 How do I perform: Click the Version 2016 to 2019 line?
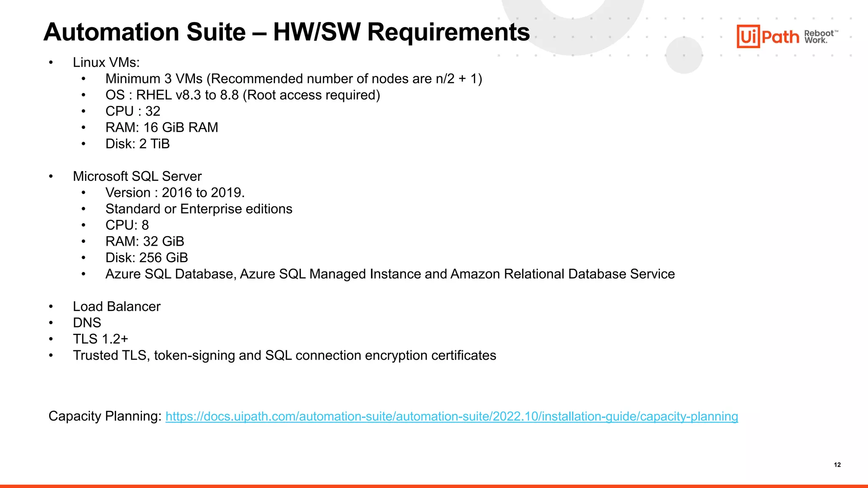click(175, 193)
